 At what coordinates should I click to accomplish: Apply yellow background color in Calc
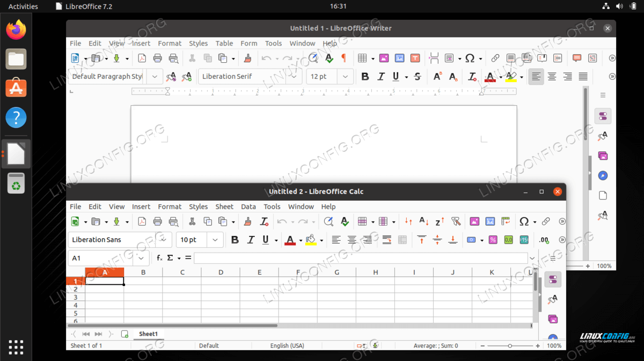click(x=311, y=240)
